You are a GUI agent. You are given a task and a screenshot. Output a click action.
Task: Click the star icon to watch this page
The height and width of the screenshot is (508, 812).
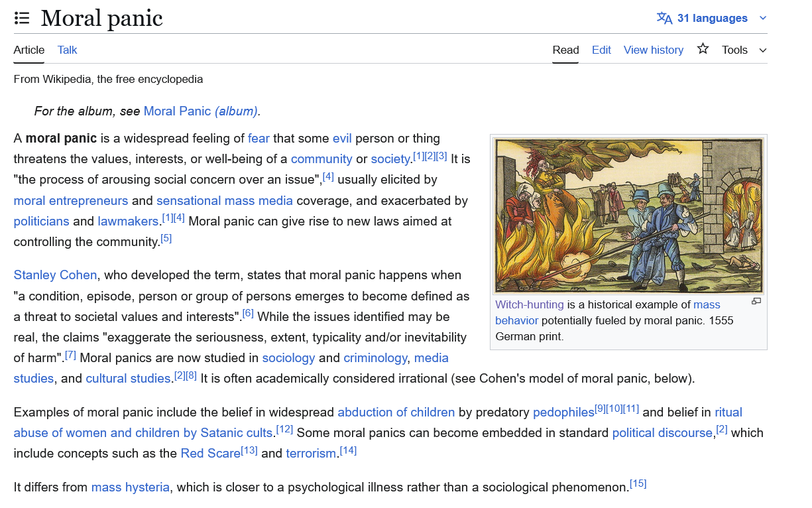[x=703, y=49]
